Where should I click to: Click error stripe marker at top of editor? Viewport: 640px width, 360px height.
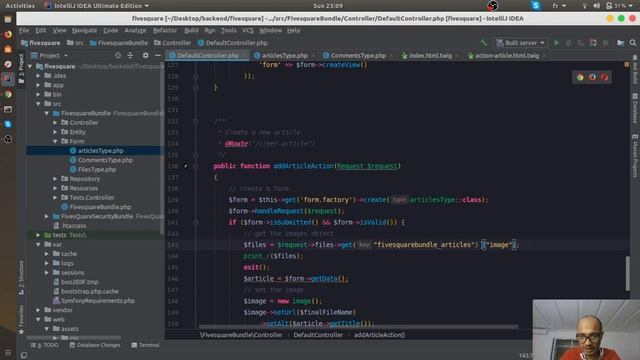[x=627, y=64]
